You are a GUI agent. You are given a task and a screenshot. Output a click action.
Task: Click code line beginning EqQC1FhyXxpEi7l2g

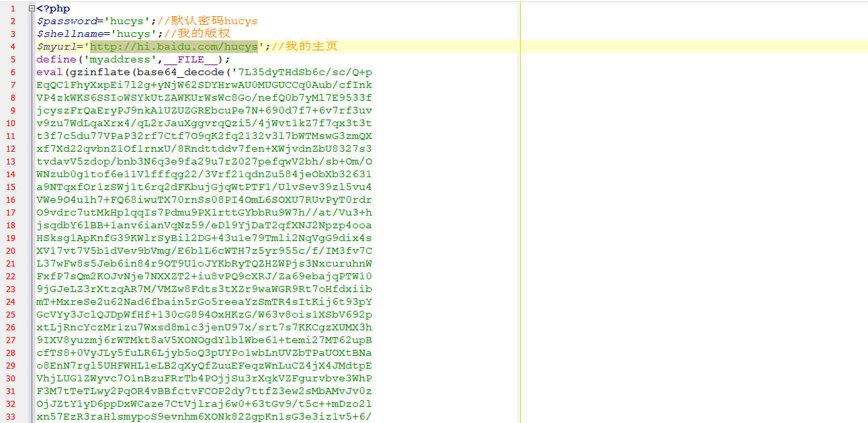click(204, 85)
